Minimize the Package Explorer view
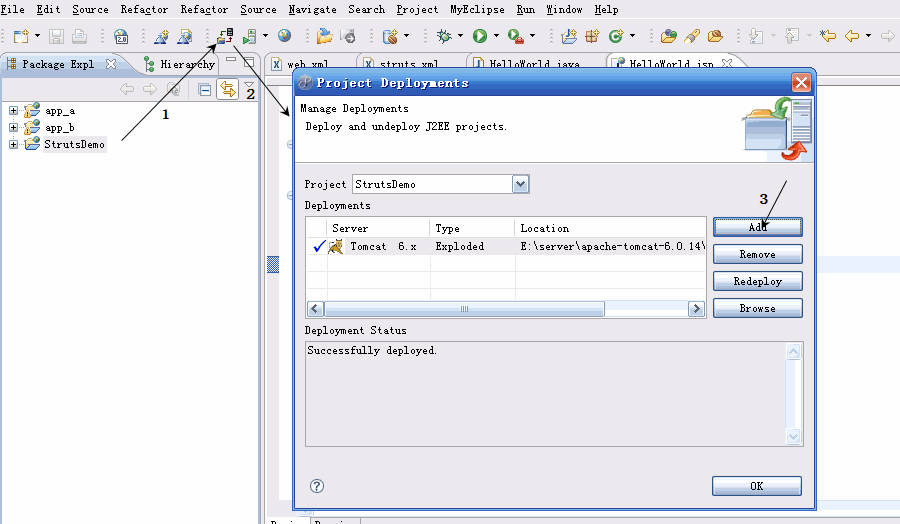 pos(231,60)
